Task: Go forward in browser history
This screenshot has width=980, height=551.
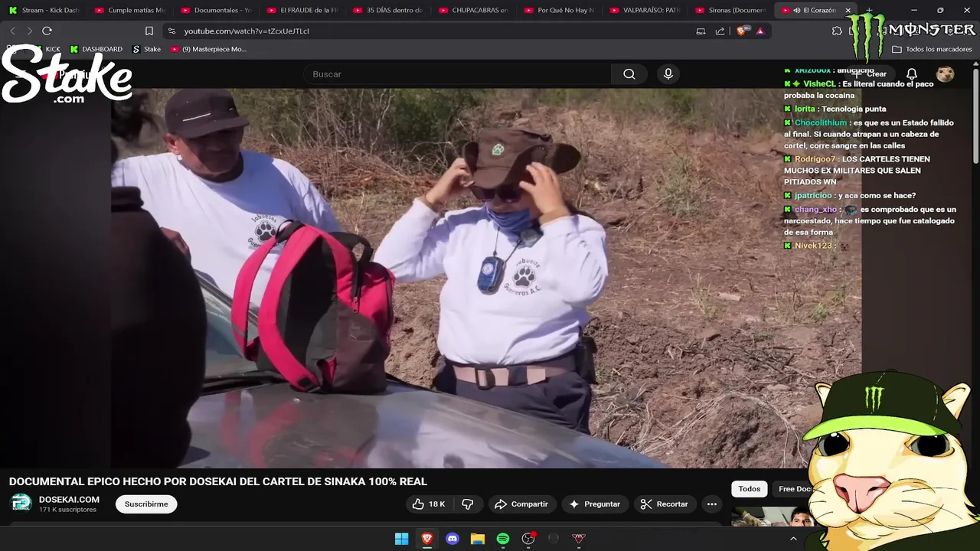Action: click(29, 31)
